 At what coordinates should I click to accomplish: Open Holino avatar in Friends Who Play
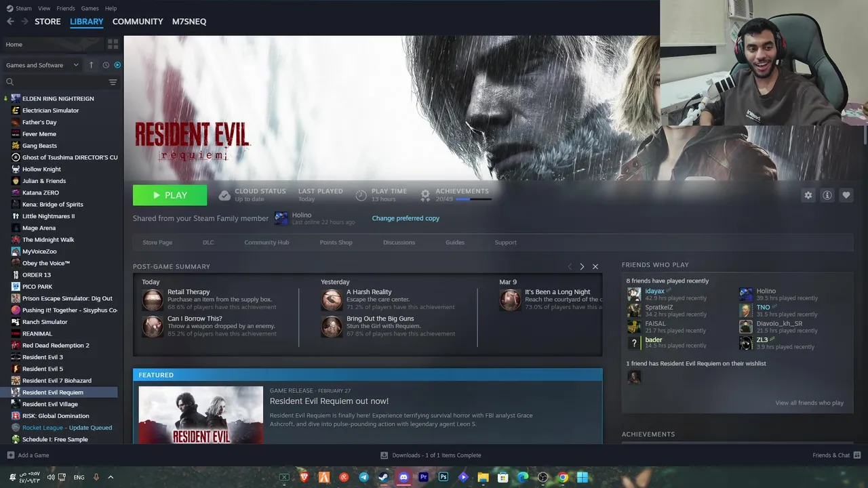tap(746, 294)
